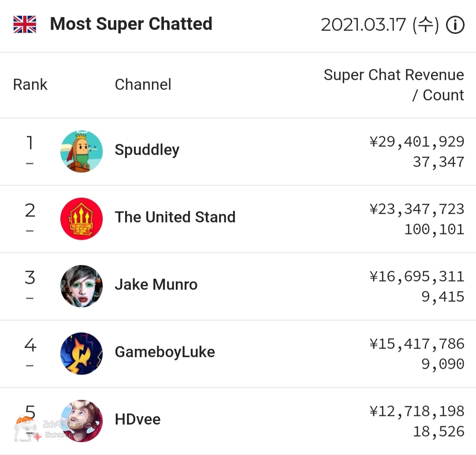Open the HDvee channel name
The height and width of the screenshot is (455, 476).
pyautogui.click(x=138, y=419)
